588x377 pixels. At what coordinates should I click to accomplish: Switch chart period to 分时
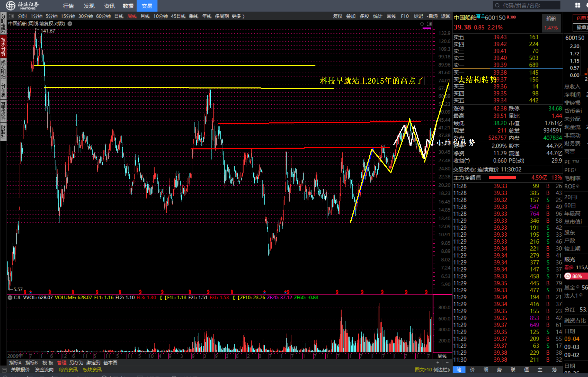[x=22, y=16]
